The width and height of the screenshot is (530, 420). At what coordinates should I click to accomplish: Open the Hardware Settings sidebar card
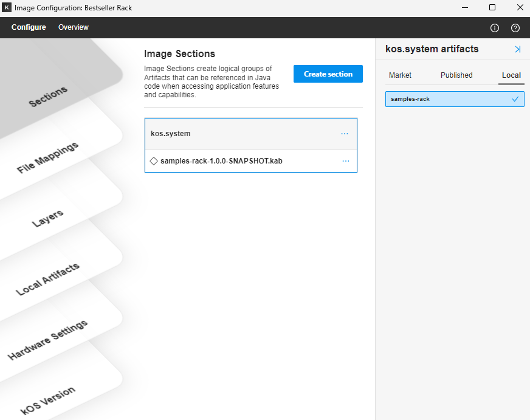point(47,340)
